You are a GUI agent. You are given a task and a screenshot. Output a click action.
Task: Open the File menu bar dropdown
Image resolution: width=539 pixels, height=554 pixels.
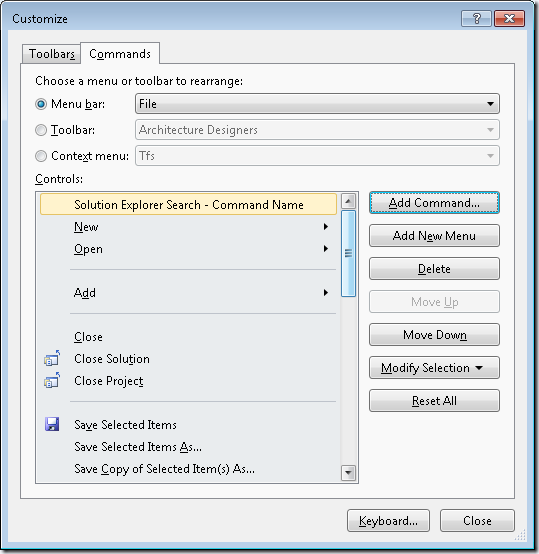317,104
